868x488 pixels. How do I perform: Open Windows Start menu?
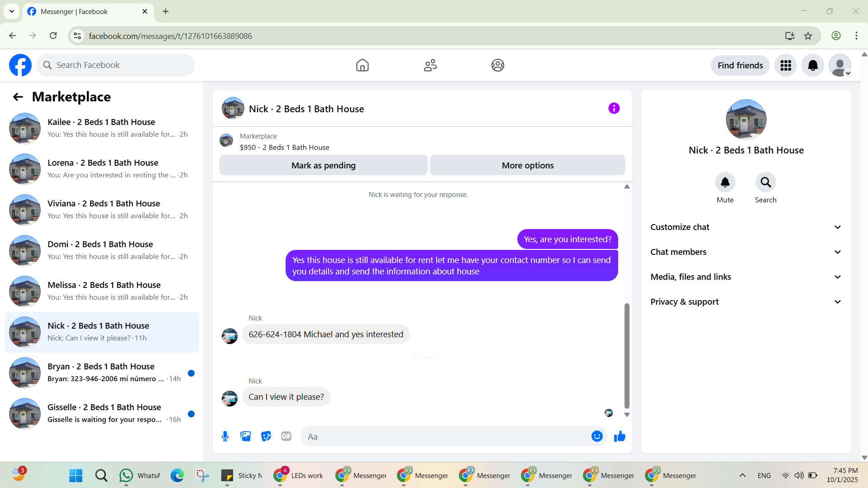point(76,475)
